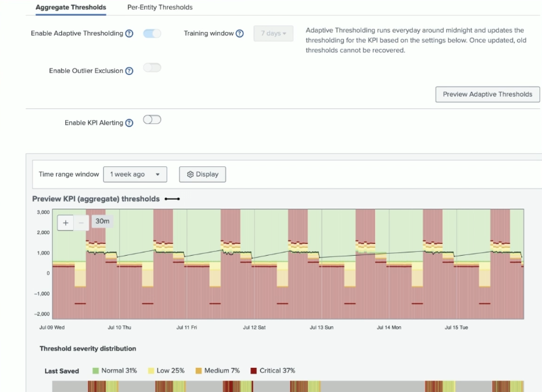Toggle Enable Outlier Exclusion switch
Viewport: 542px width, 392px height.
(x=152, y=68)
